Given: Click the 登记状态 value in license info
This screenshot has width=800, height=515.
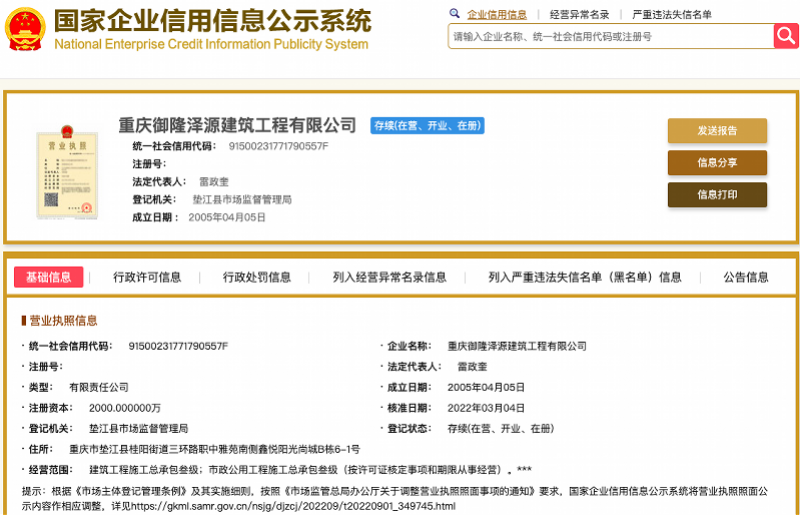Looking at the screenshot, I should [501, 428].
